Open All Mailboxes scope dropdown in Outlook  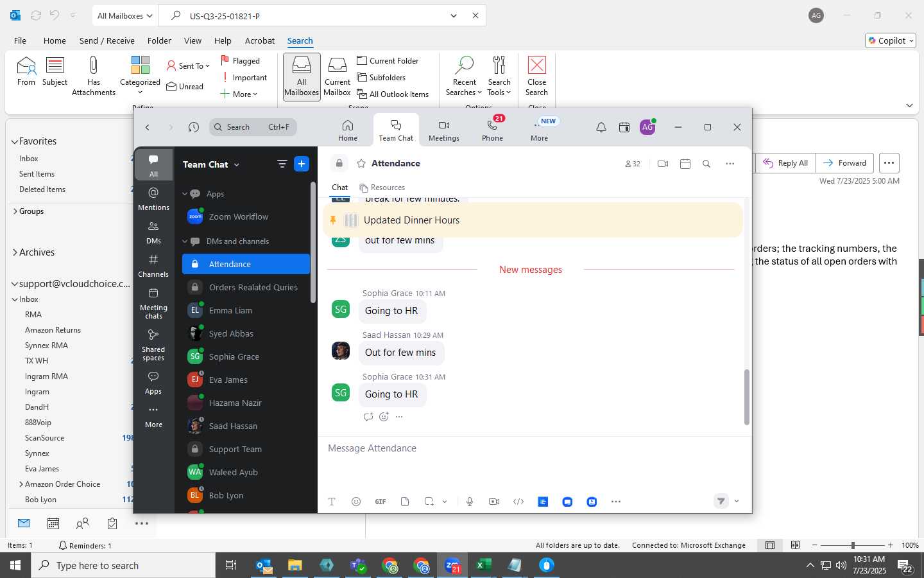[124, 15]
